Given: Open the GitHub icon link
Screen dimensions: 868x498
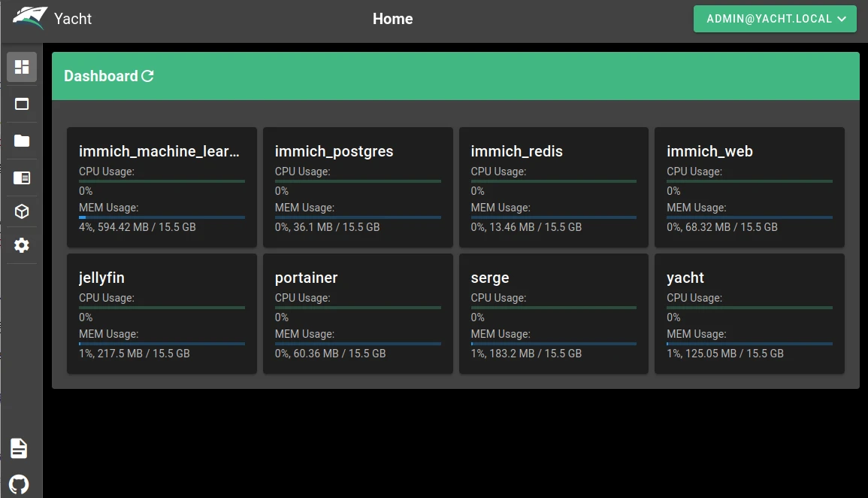Looking at the screenshot, I should [x=19, y=484].
